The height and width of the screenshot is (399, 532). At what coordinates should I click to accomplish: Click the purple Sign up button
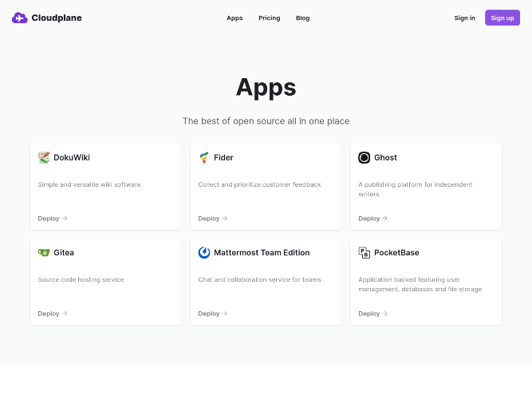pyautogui.click(x=502, y=18)
